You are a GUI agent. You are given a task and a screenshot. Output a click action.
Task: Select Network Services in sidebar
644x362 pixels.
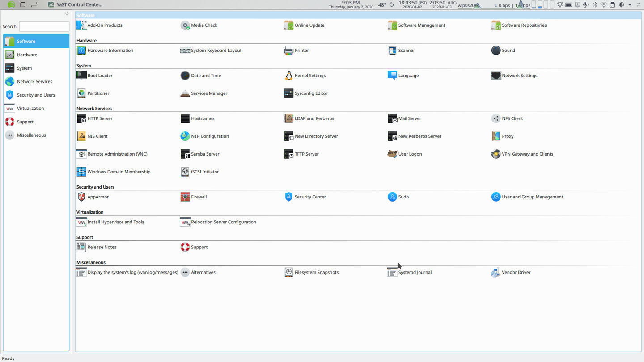36,81
